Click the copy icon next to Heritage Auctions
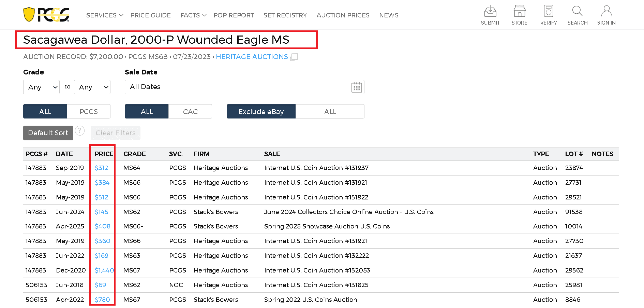Screen dimensions: 644x308 [294, 57]
